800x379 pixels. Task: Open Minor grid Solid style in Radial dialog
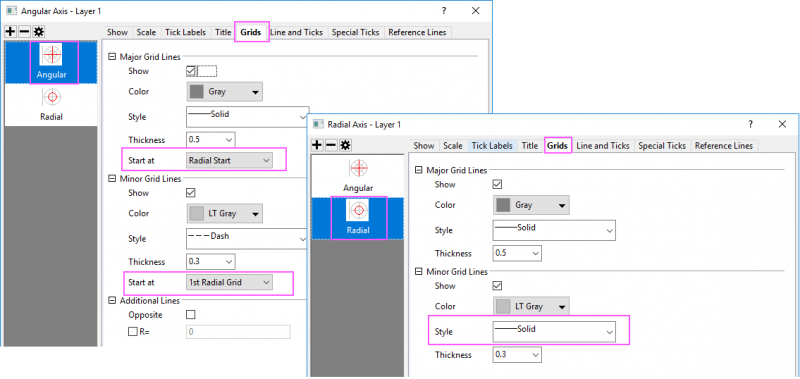pos(555,332)
